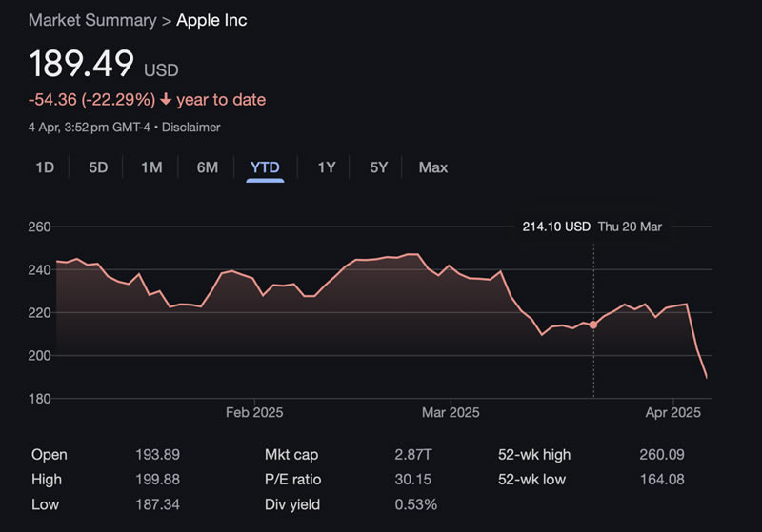Click the highlighted data point on the chart
This screenshot has width=762, height=532.
[593, 325]
